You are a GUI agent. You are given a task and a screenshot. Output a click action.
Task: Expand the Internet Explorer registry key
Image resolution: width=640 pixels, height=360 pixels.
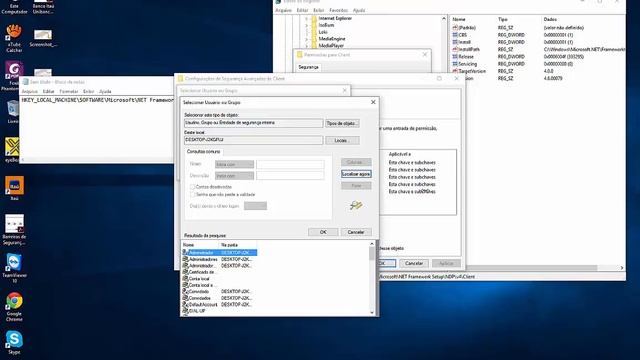307,18
